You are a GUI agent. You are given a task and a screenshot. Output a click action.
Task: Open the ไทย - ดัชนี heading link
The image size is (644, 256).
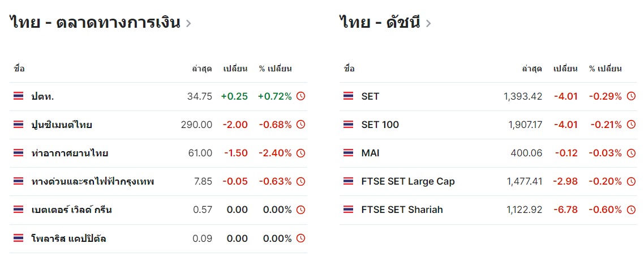click(x=380, y=23)
